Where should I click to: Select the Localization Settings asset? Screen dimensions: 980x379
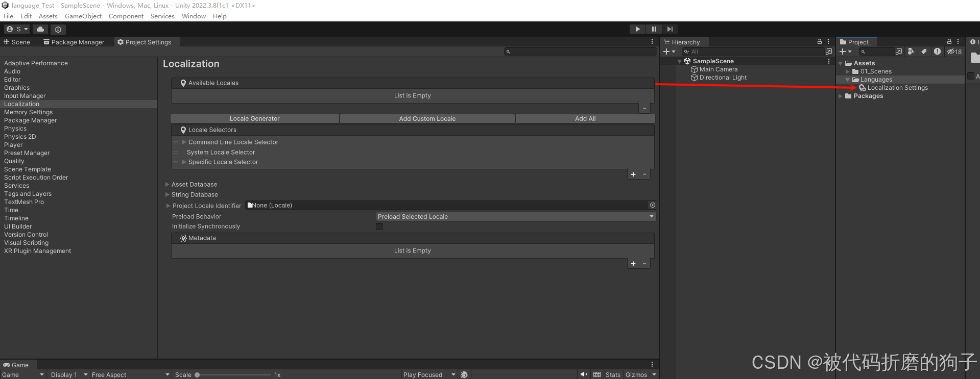[897, 88]
